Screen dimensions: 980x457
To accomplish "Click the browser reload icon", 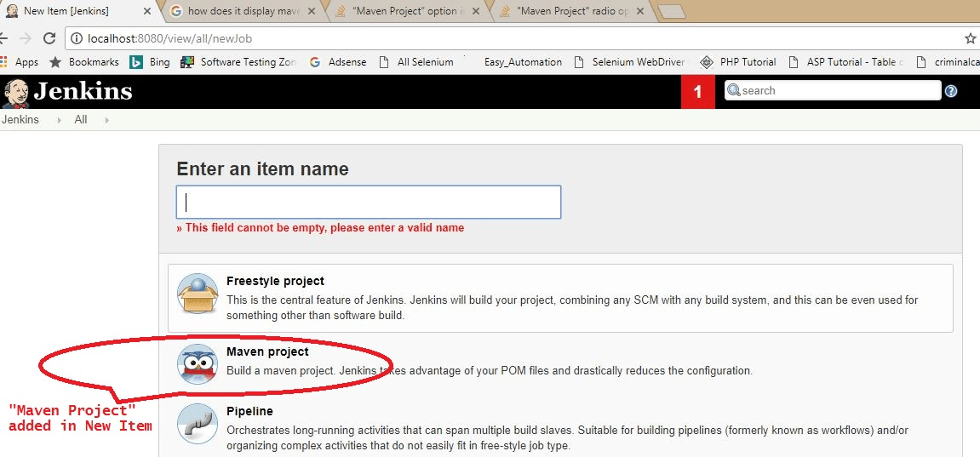I will (49, 38).
